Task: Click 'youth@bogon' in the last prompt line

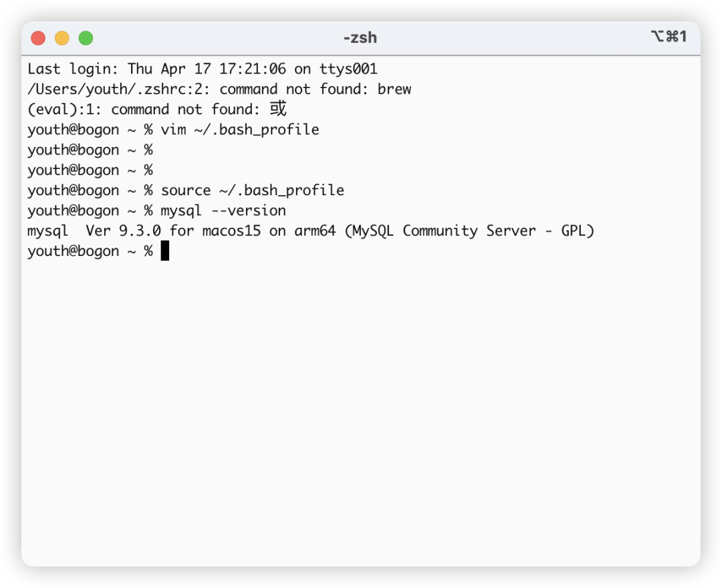Action: pyautogui.click(x=74, y=251)
